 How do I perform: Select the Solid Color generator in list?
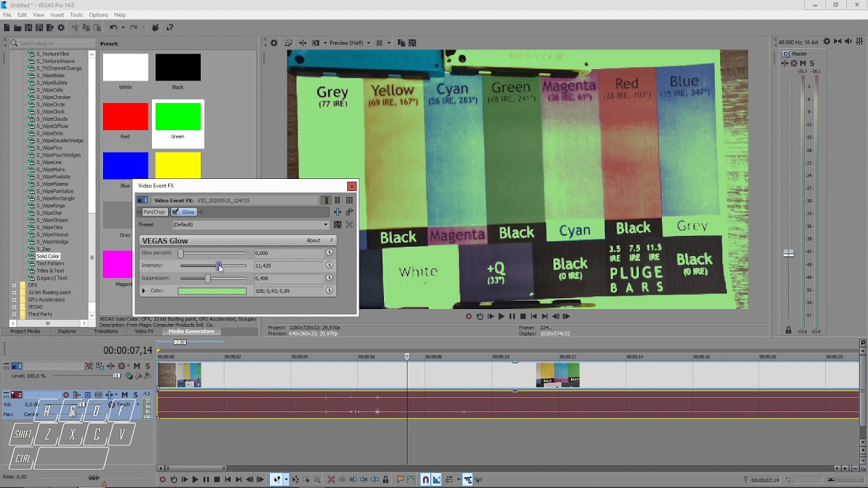coord(48,256)
